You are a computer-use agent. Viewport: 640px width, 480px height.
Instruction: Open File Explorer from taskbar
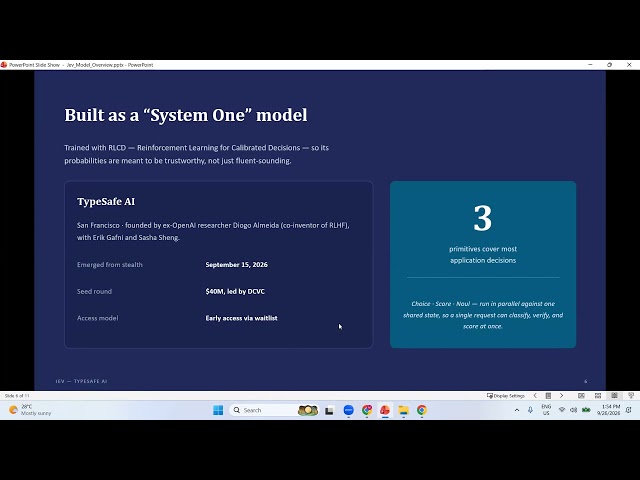tap(403, 410)
